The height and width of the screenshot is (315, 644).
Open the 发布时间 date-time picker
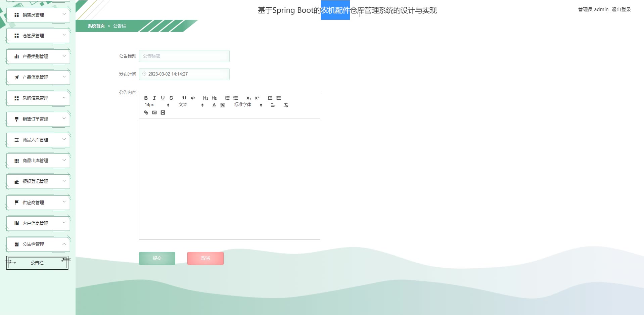[184, 74]
